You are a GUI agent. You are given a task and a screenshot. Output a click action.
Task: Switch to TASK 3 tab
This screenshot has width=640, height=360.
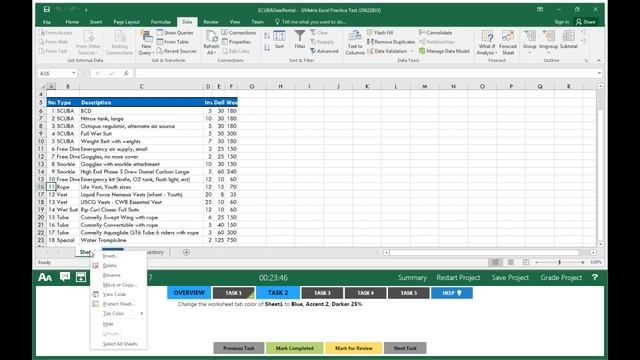[322, 293]
